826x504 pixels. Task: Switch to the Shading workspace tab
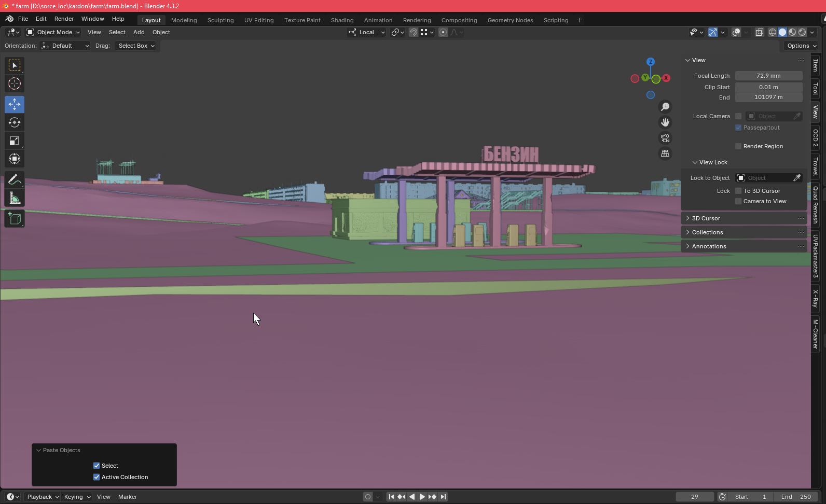(342, 20)
